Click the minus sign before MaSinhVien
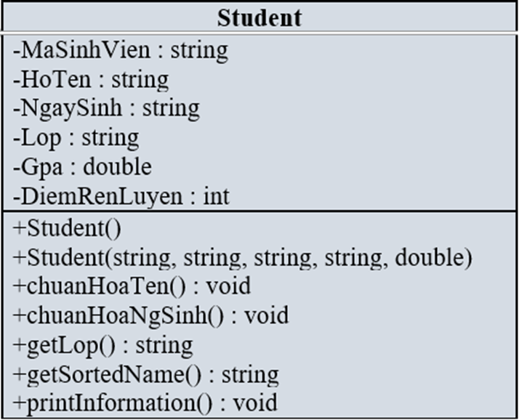519x420 pixels. [17, 52]
